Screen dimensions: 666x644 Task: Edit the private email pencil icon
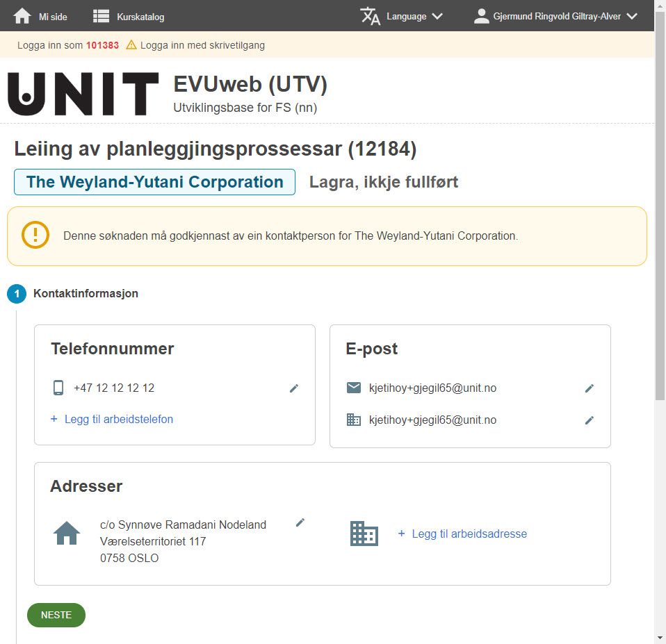pyautogui.click(x=589, y=388)
